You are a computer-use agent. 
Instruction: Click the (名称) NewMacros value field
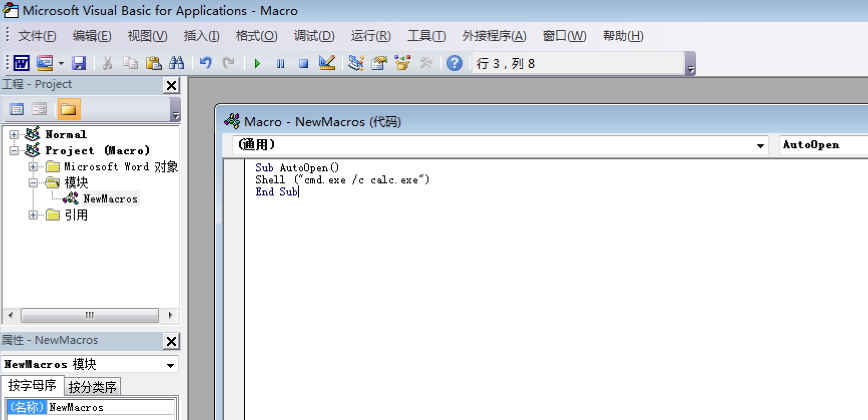pos(111,407)
